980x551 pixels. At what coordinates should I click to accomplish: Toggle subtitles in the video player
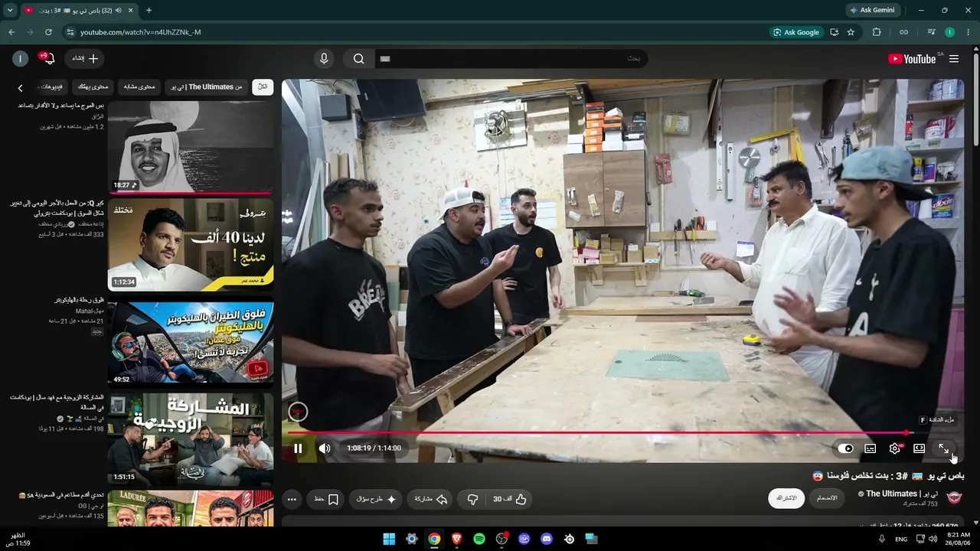(x=870, y=448)
